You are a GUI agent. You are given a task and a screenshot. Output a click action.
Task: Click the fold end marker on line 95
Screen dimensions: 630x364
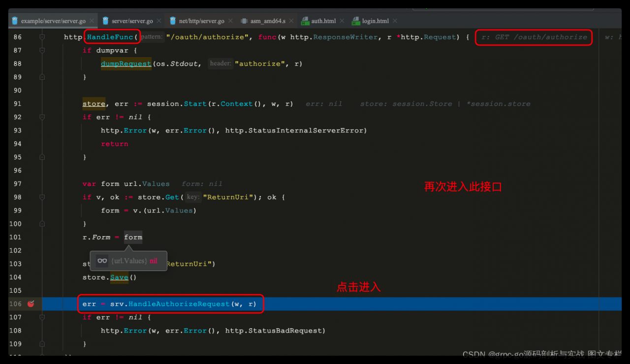pos(42,157)
